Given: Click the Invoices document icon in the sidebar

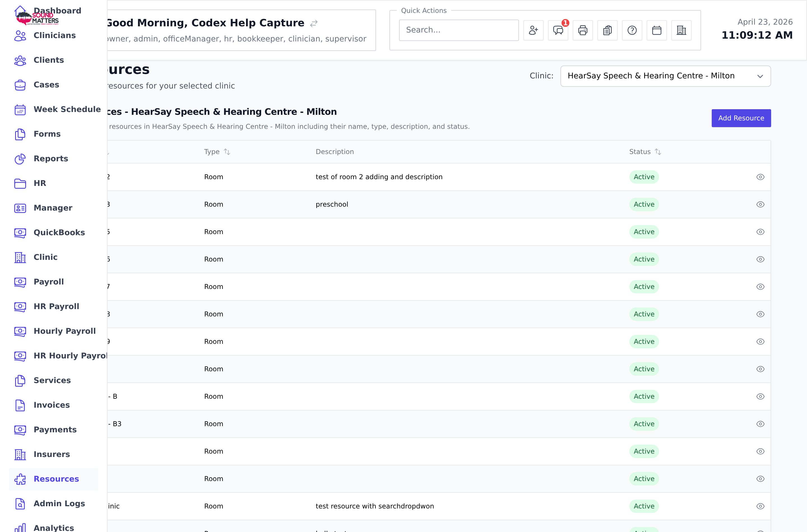Looking at the screenshot, I should pos(20,405).
